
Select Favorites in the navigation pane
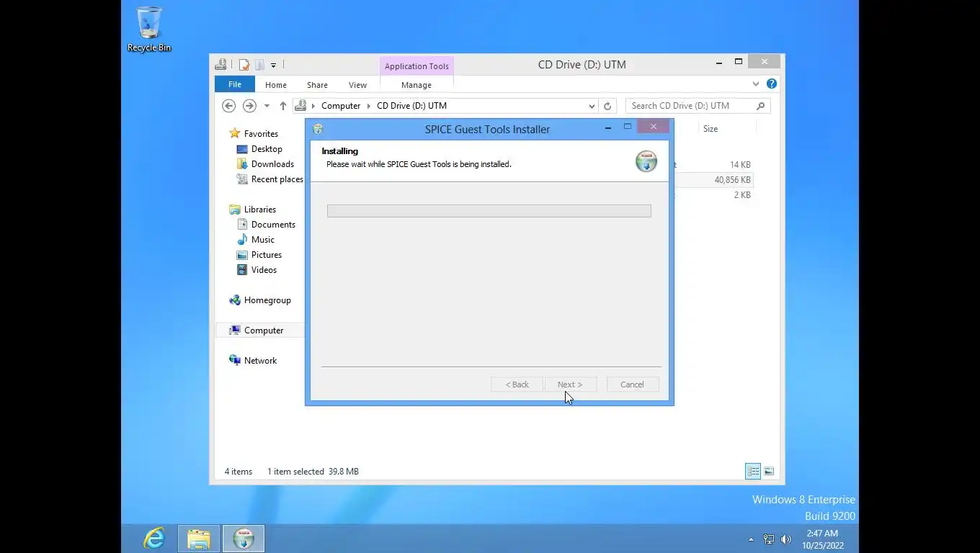(x=261, y=134)
